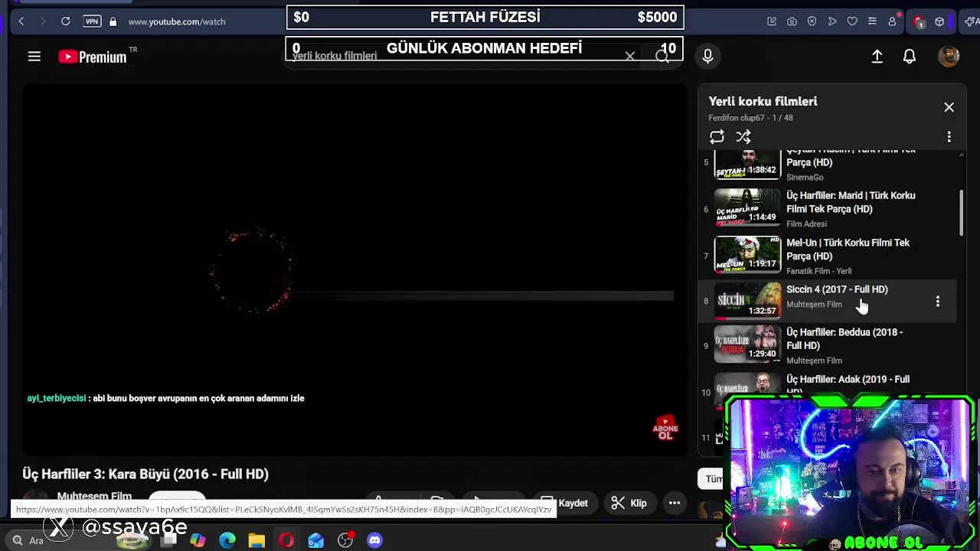Viewport: 980px width, 551px height.
Task: Open the browser edit-page icon
Action: [x=772, y=21]
